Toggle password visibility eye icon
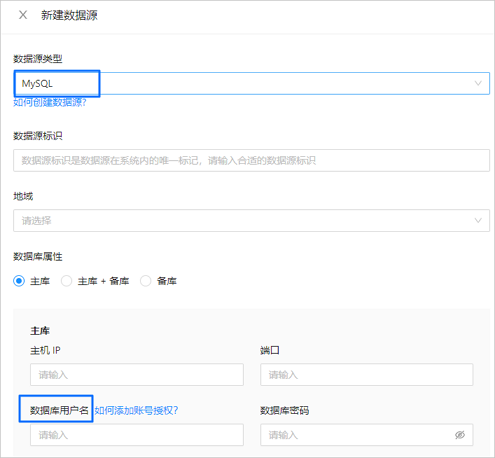Viewport: 495px width, 458px height. (x=460, y=435)
